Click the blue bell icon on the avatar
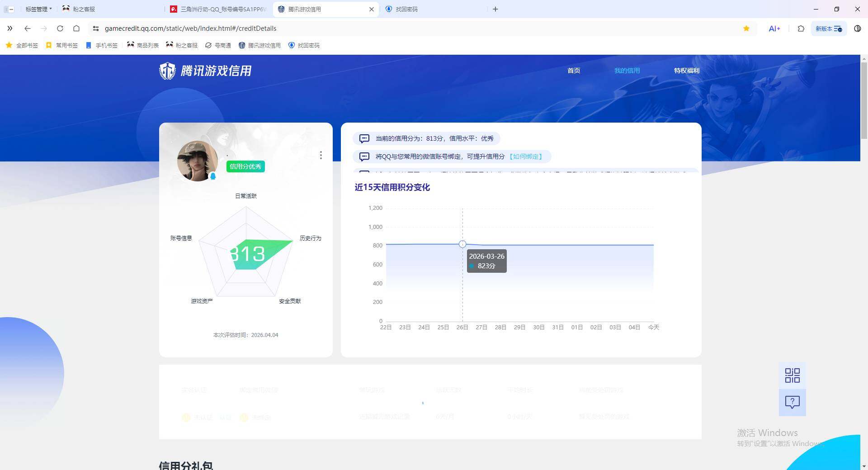 click(214, 177)
